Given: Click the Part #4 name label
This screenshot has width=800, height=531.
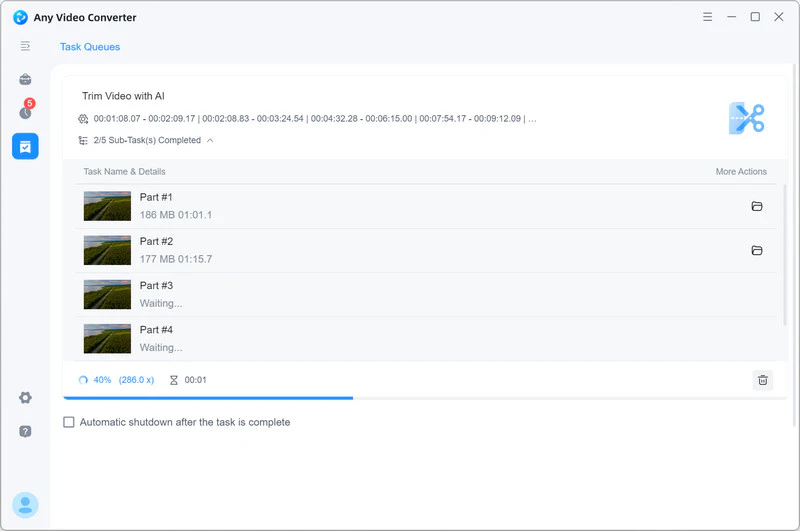Looking at the screenshot, I should coord(156,330).
